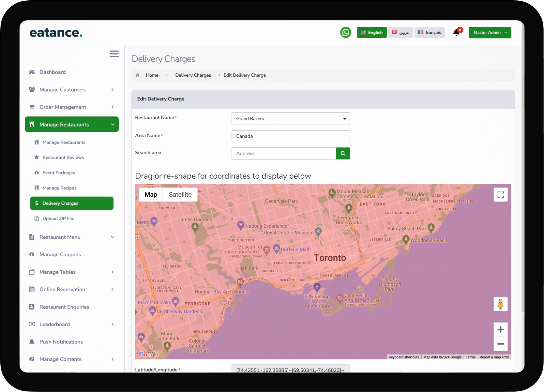The width and height of the screenshot is (544, 392).
Task: Select the Map tab on the map
Action: (150, 194)
